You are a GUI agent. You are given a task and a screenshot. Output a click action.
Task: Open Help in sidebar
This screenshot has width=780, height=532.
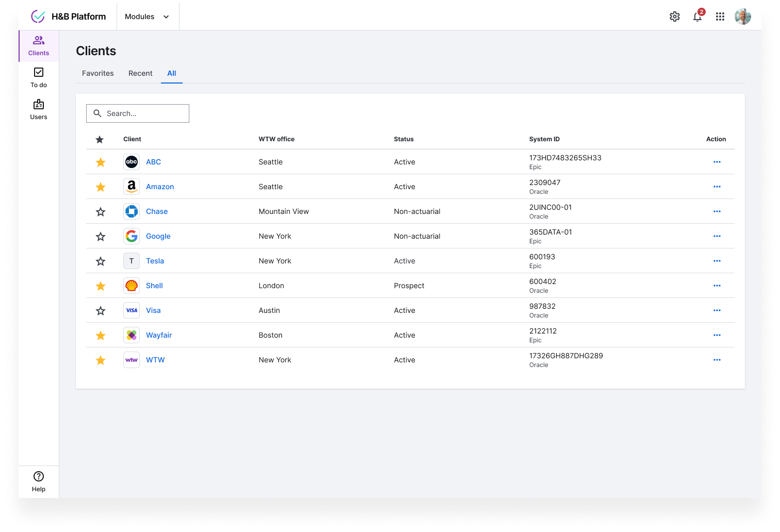click(x=39, y=482)
